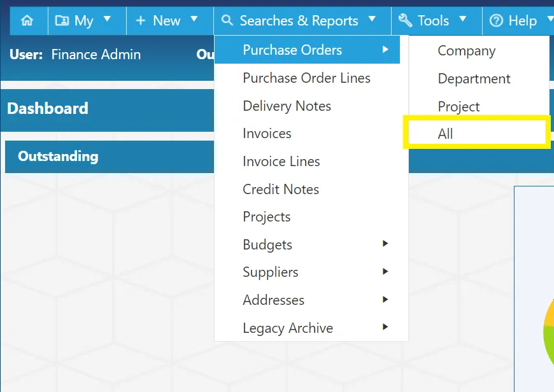Viewport: 554px width, 392px height.
Task: Select Company in Purchase Orders submenu
Action: [x=479, y=51]
